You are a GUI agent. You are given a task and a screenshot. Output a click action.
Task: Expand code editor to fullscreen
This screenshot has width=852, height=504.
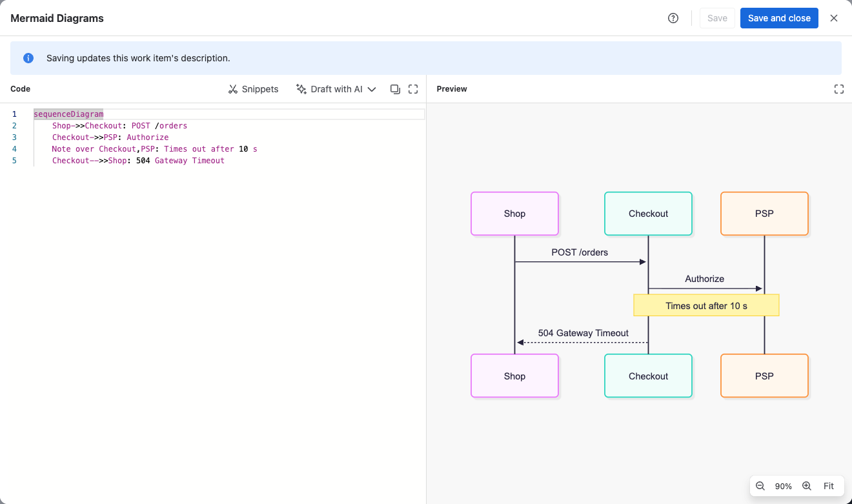(x=413, y=89)
